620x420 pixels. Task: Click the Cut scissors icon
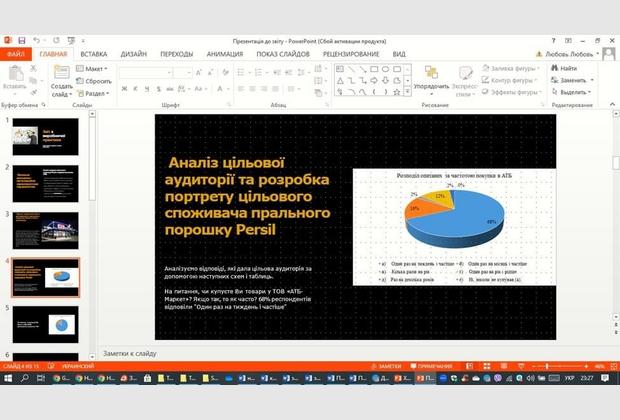tap(33, 68)
